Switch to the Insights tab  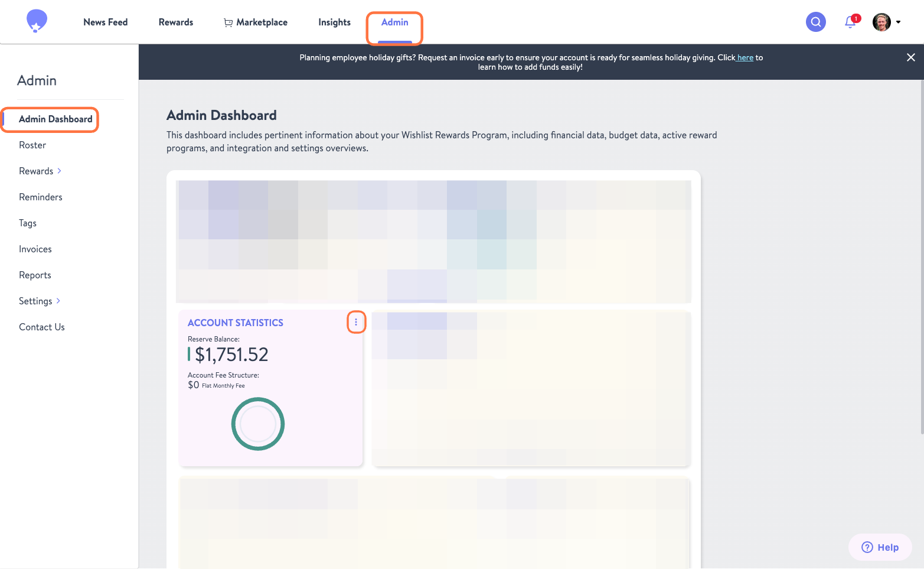[x=334, y=22]
